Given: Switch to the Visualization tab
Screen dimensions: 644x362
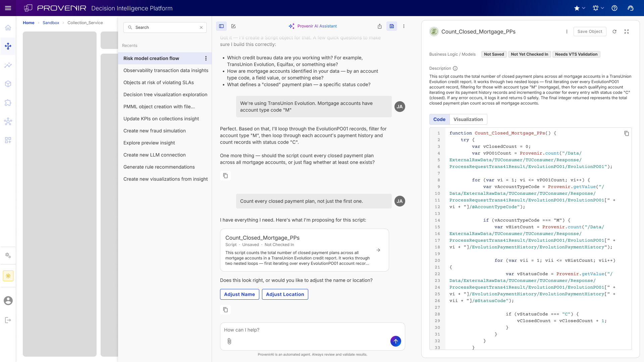Looking at the screenshot, I should [x=468, y=119].
